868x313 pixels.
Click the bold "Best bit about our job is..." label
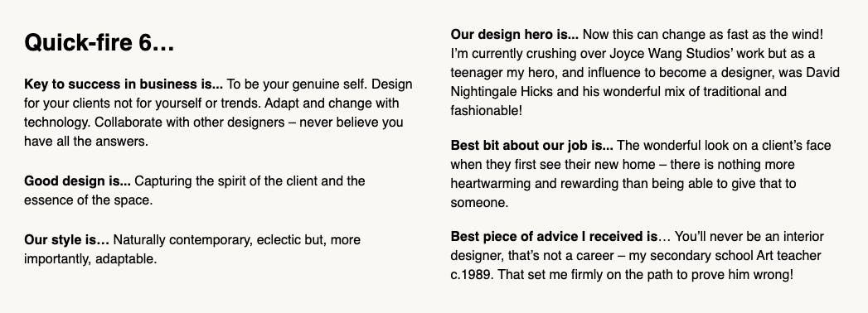(532, 146)
